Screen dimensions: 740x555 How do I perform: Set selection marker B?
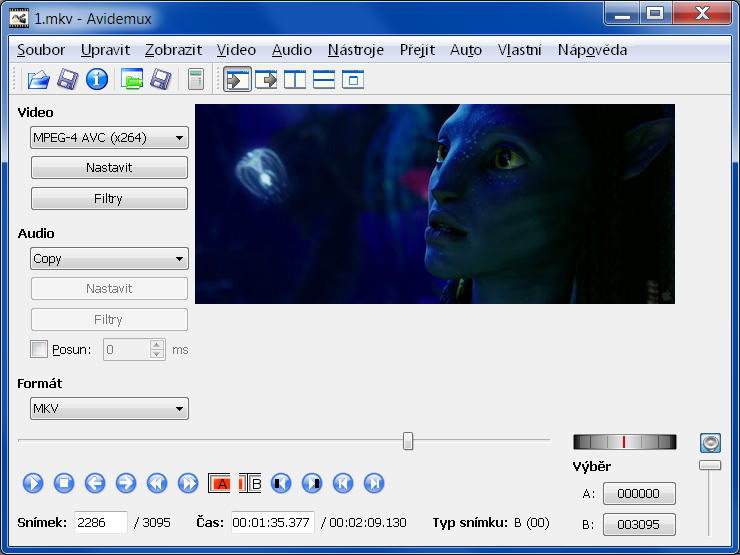pyautogui.click(x=250, y=483)
